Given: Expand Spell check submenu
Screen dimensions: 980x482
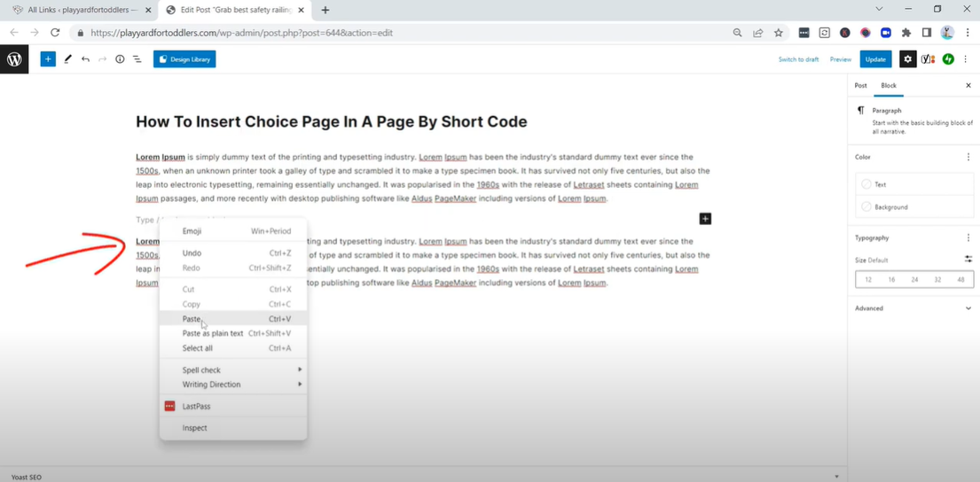Looking at the screenshot, I should [233, 370].
